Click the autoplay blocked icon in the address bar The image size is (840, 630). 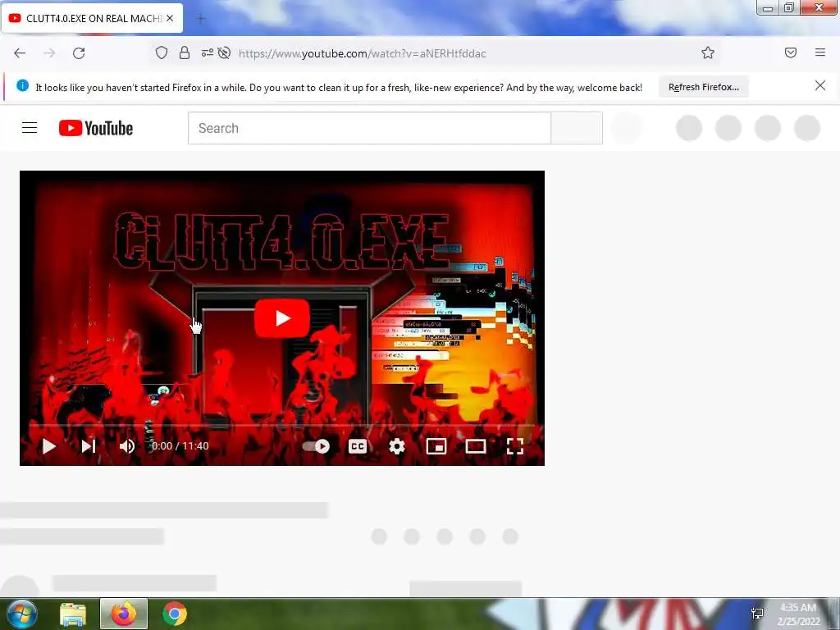[225, 52]
